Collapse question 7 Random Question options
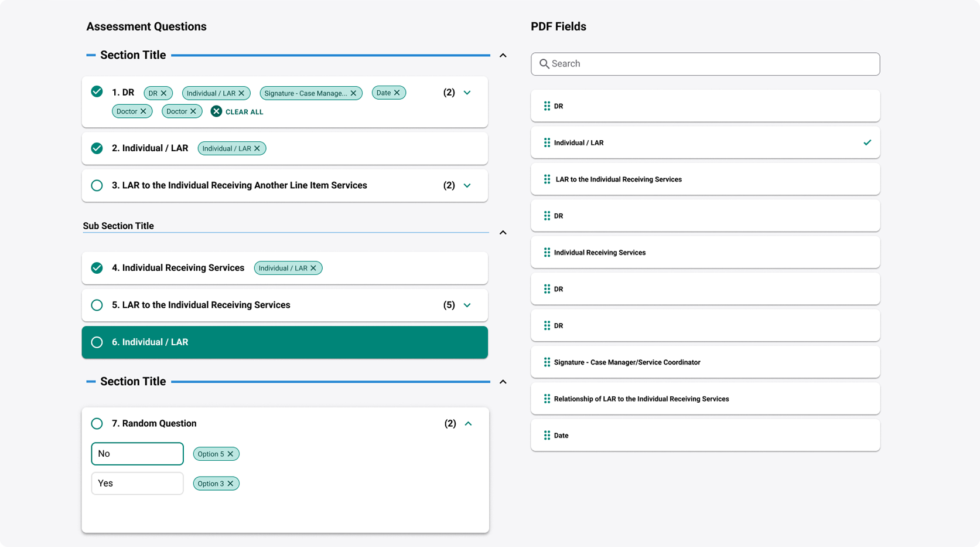 pos(468,423)
